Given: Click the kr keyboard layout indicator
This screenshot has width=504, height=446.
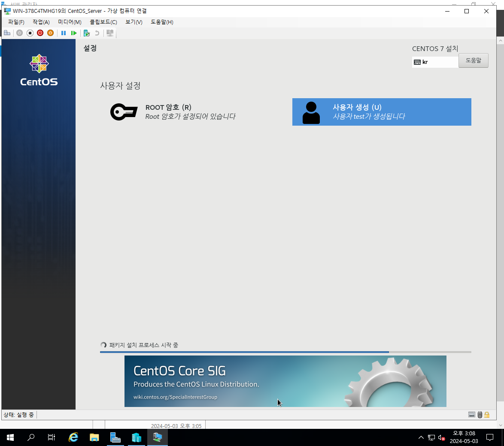Looking at the screenshot, I should pyautogui.click(x=435, y=62).
